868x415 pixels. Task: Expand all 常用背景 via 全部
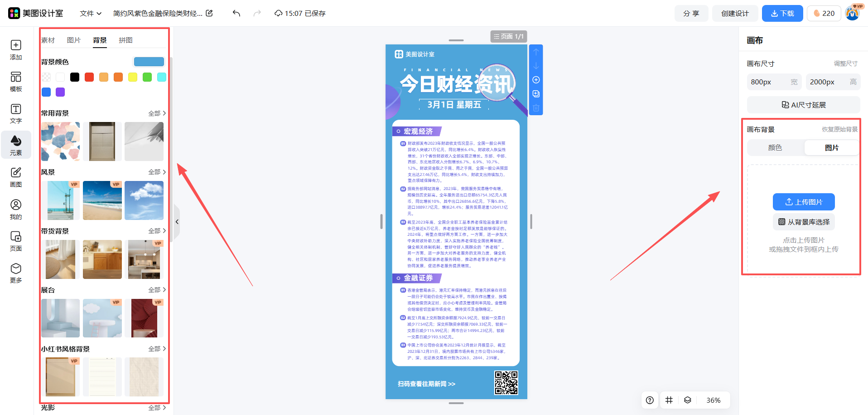click(157, 113)
